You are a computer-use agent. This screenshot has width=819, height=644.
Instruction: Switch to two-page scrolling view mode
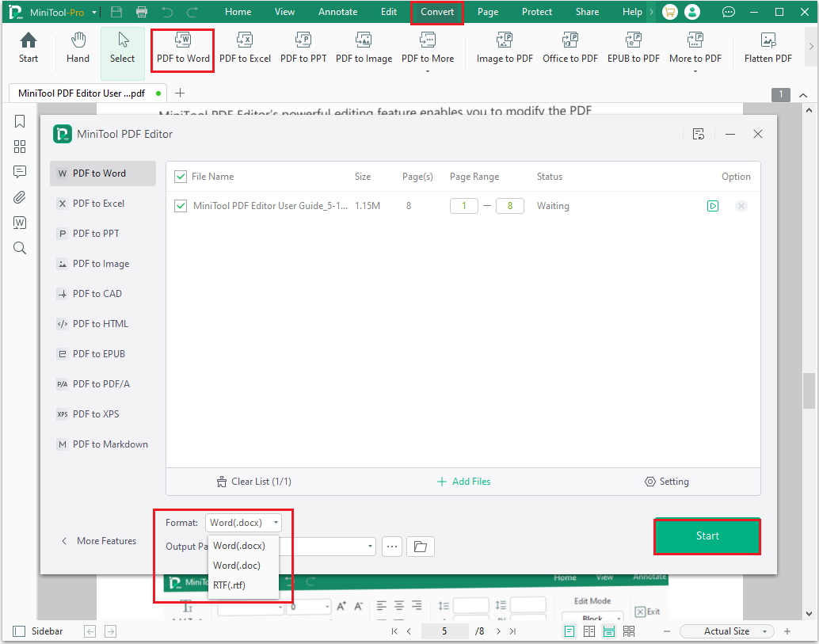click(x=629, y=631)
